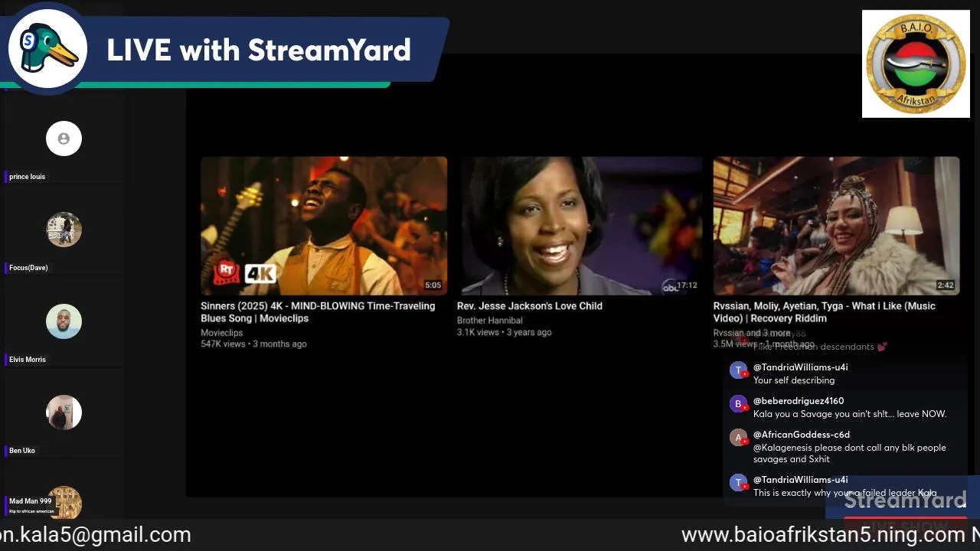Click the 5:05 duration badge
Screen dimensions: 980x551
(x=433, y=285)
